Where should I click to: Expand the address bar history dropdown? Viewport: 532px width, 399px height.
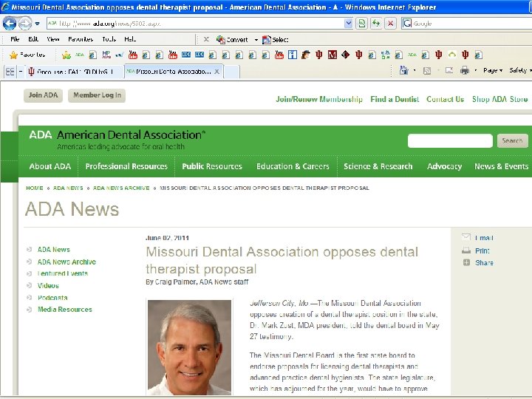pyautogui.click(x=348, y=24)
